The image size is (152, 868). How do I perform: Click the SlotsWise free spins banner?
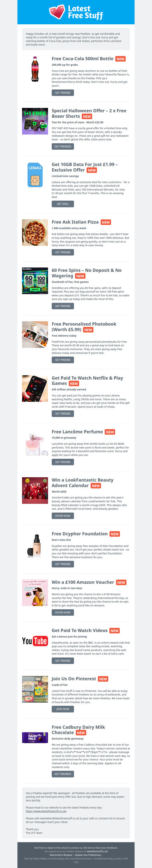click(35, 281)
